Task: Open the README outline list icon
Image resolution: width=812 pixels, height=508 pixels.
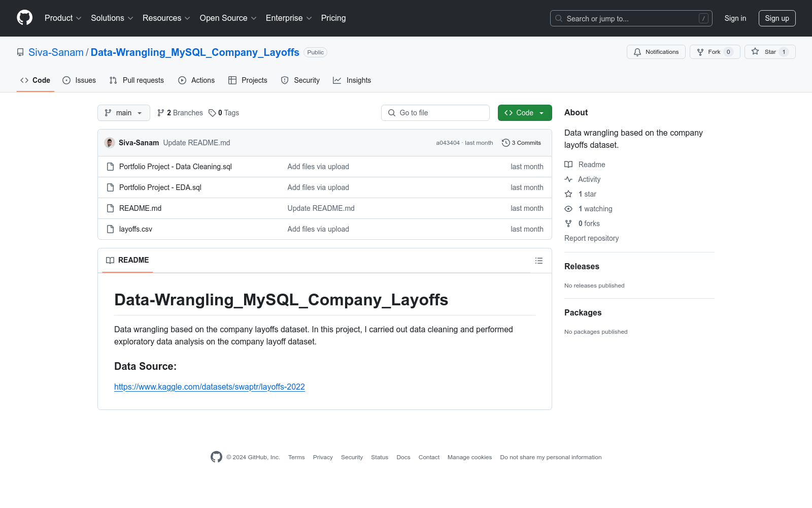Action: coord(538,261)
